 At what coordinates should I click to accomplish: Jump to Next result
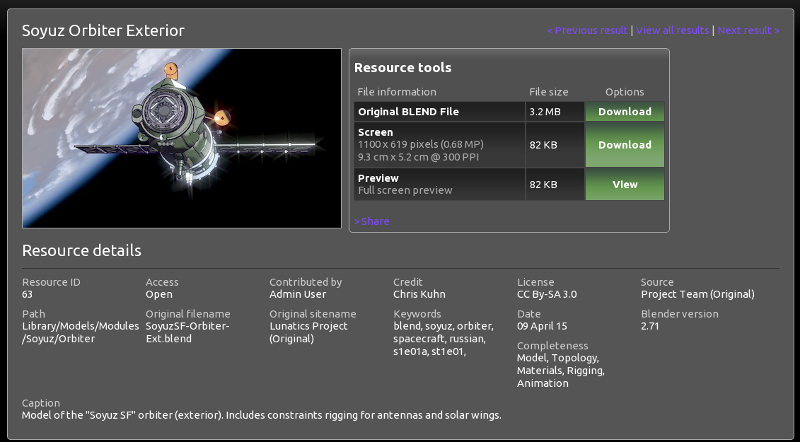748,30
